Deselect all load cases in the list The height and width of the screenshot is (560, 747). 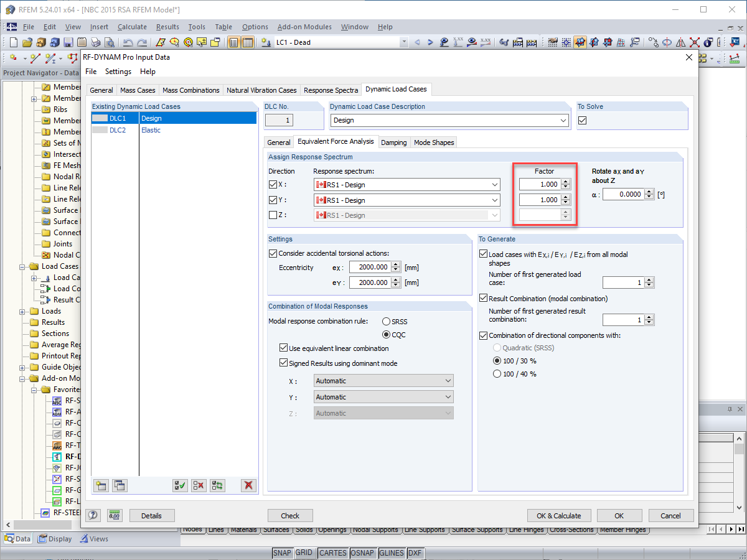(199, 485)
